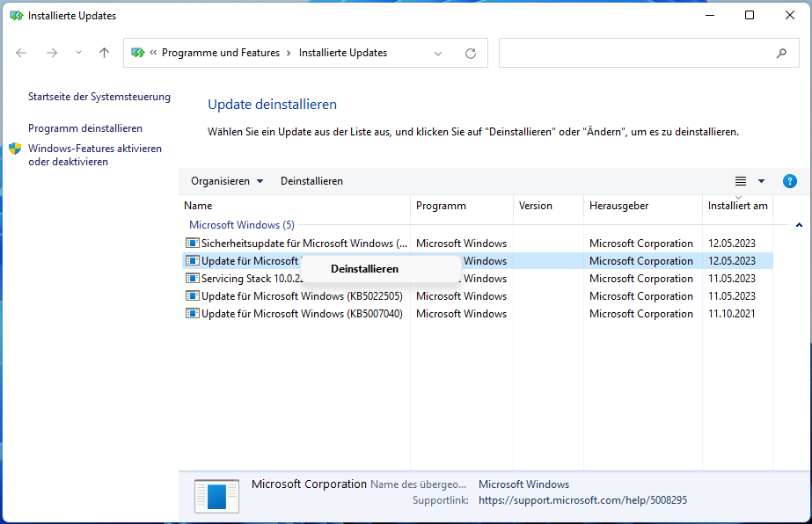812x524 pixels.
Task: Click the forward navigation arrow
Action: 52,53
